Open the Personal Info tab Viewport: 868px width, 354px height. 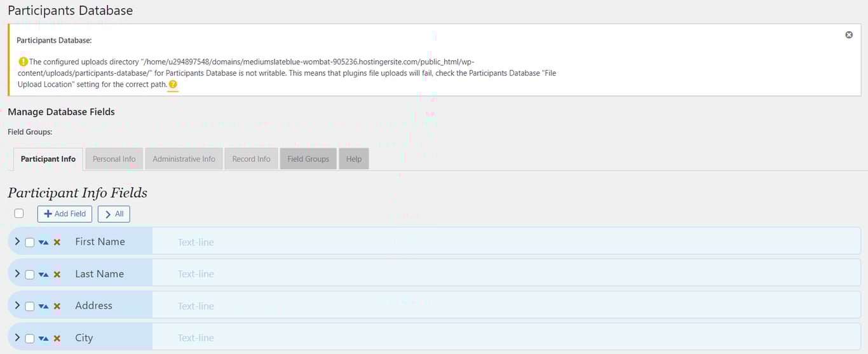click(114, 159)
